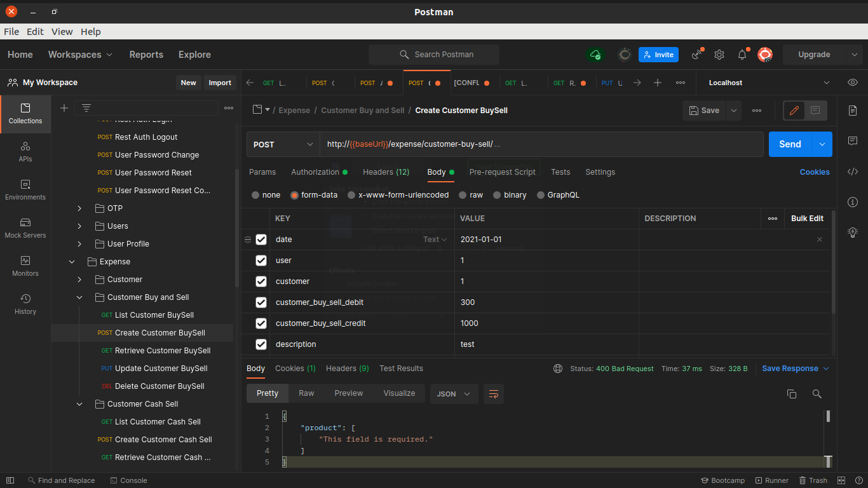Open the settings gear icon

click(719, 55)
